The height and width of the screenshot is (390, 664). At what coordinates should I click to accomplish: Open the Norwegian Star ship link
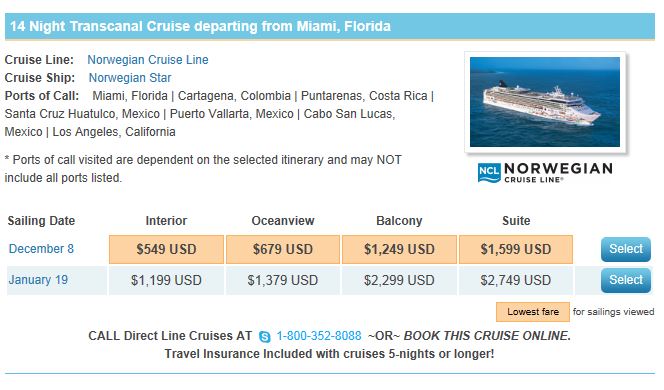pyautogui.click(x=130, y=78)
